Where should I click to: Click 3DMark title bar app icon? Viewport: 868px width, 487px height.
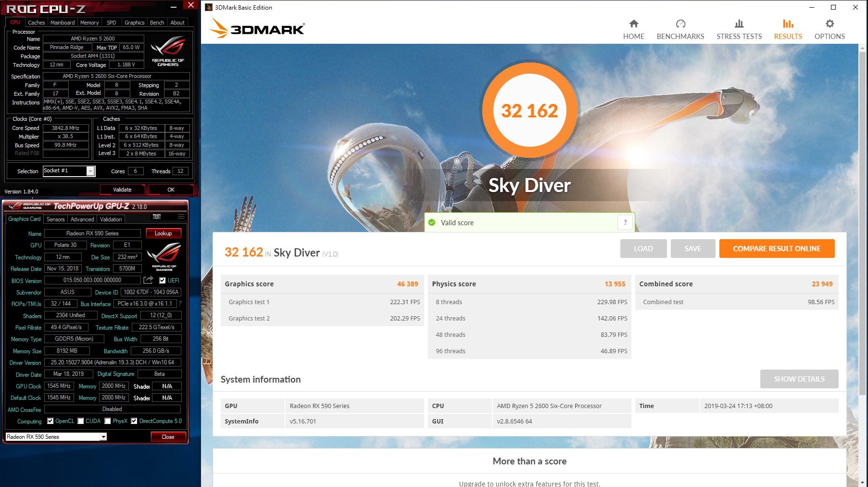(x=209, y=7)
